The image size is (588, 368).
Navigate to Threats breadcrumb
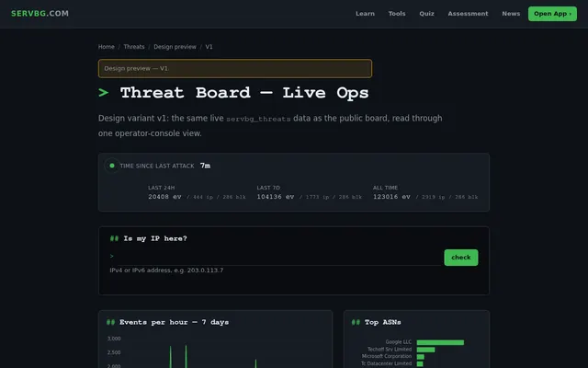click(x=134, y=47)
